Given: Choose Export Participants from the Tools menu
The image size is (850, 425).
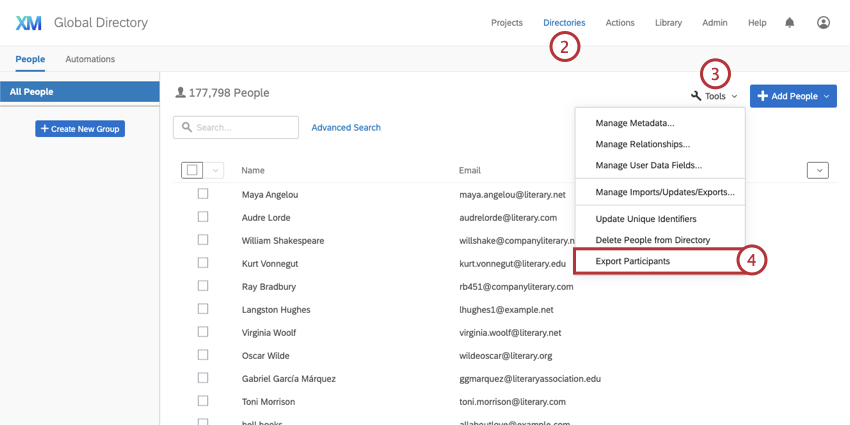Looking at the screenshot, I should pos(633,261).
